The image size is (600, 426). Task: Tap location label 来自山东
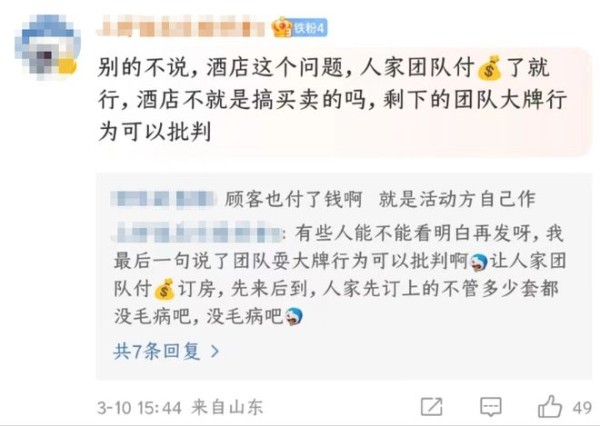click(x=228, y=407)
